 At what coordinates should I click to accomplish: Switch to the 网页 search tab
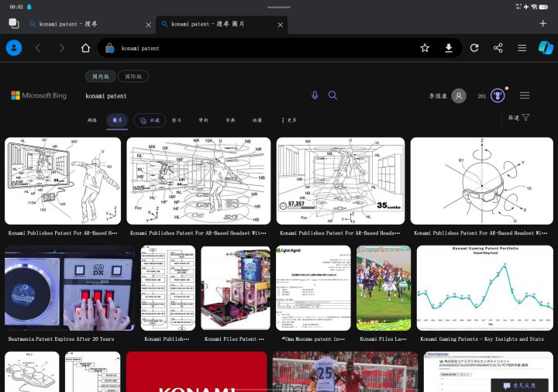pyautogui.click(x=91, y=120)
